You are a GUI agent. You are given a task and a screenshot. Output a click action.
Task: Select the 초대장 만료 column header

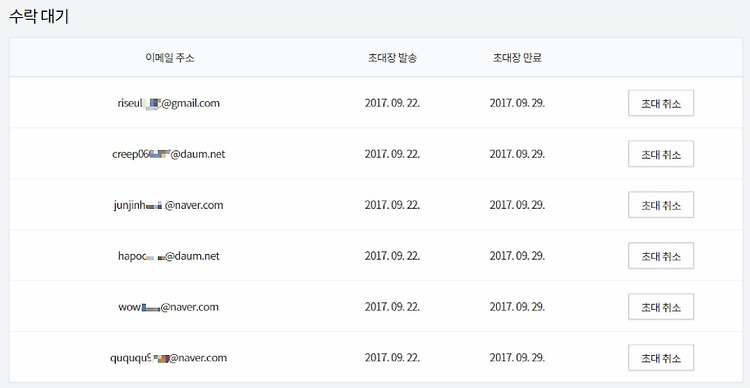[x=517, y=58]
